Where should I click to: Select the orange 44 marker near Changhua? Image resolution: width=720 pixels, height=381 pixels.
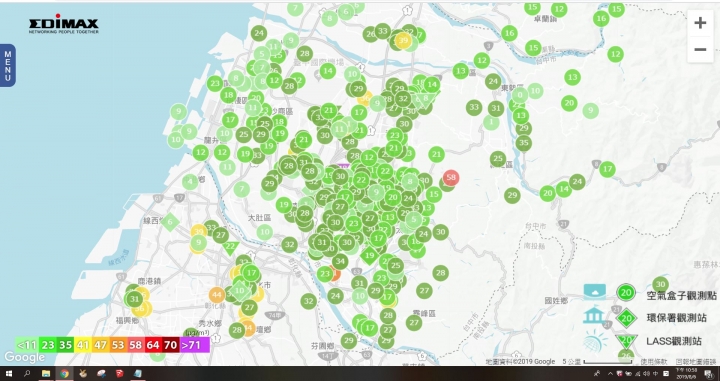(217, 295)
